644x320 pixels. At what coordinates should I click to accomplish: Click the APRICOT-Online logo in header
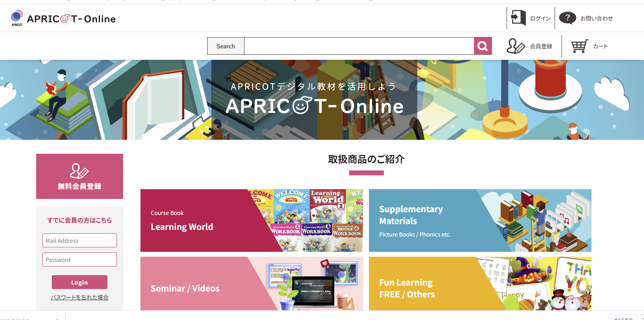pos(63,18)
